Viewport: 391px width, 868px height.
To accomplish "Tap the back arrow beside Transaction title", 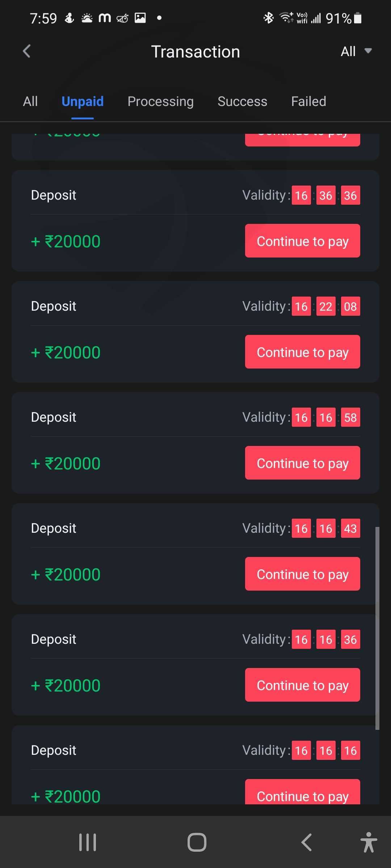I will point(26,51).
